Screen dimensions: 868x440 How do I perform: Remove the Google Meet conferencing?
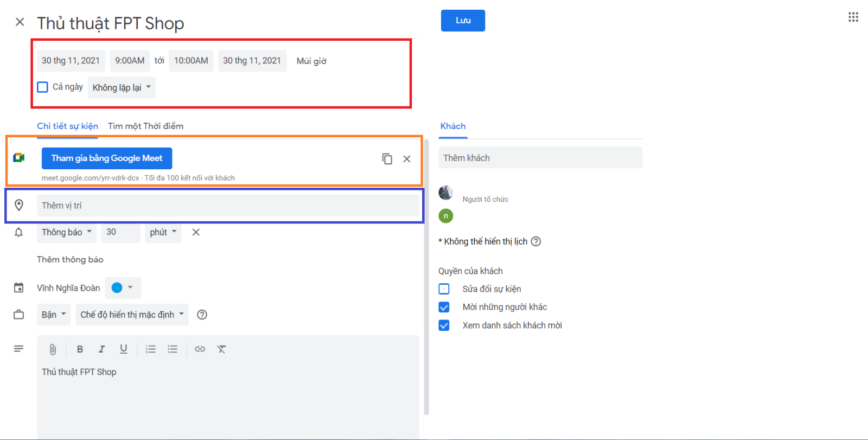(407, 159)
